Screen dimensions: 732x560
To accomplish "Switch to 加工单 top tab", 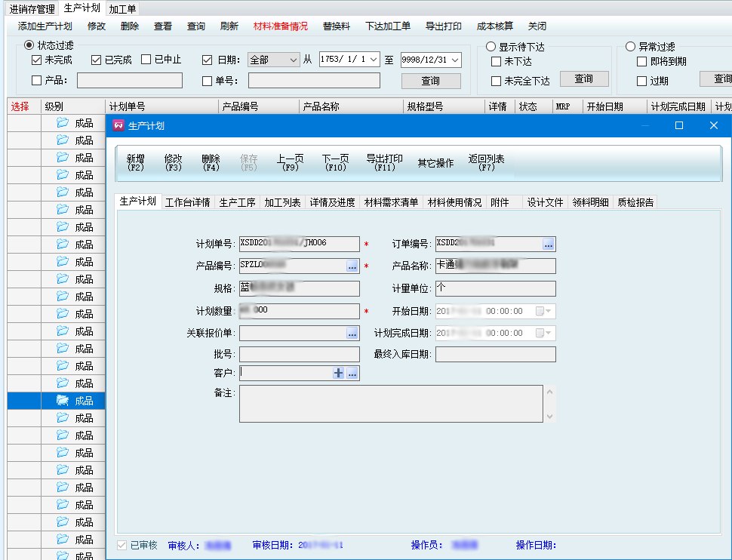I will tap(122, 9).
